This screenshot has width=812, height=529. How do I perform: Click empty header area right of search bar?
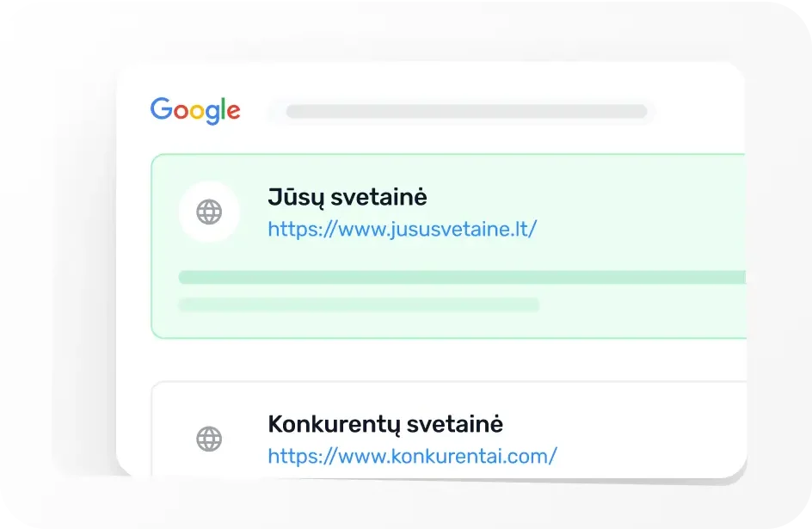tap(697, 112)
